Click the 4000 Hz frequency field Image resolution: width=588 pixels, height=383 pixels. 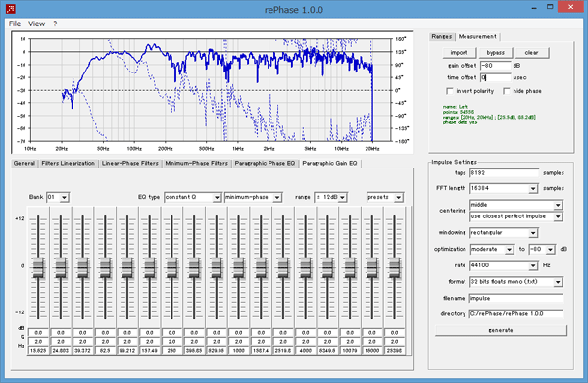coord(305,351)
